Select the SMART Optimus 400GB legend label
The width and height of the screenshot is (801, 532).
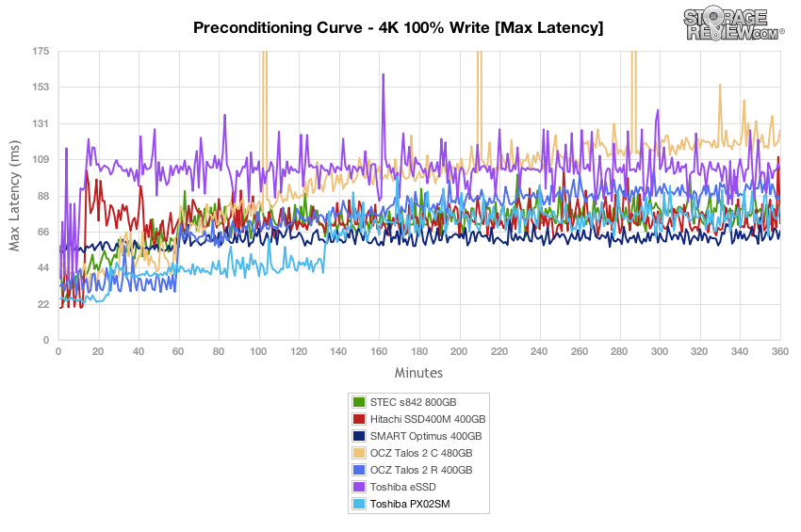click(426, 436)
